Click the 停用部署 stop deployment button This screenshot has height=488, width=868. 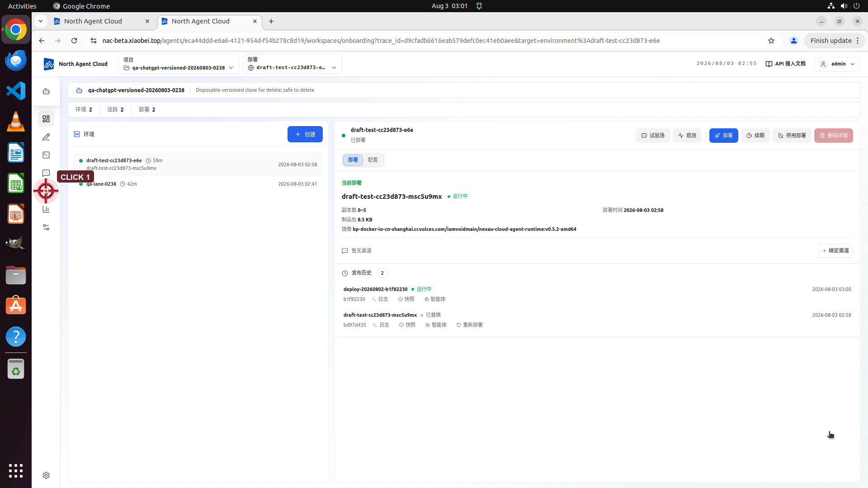(792, 136)
